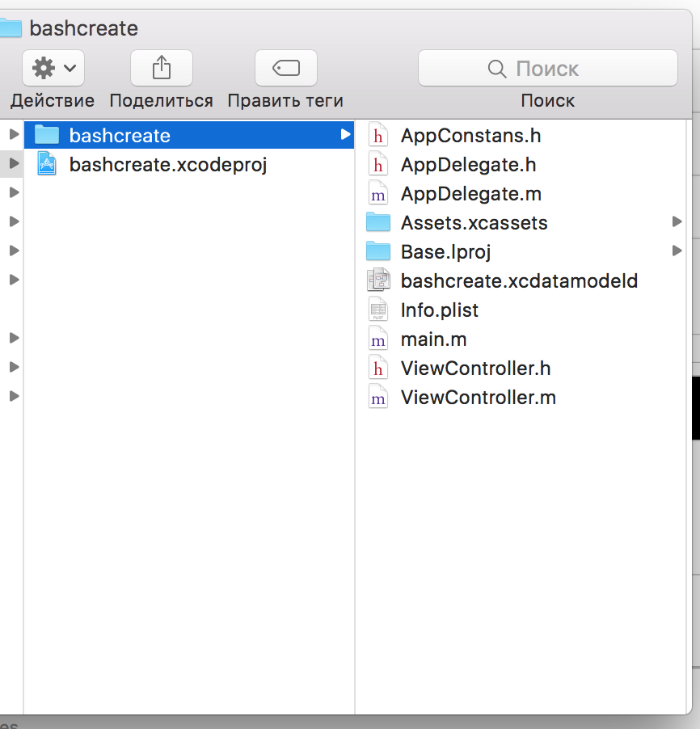The width and height of the screenshot is (700, 729).
Task: Select ViewController.h file name
Action: [x=475, y=369]
